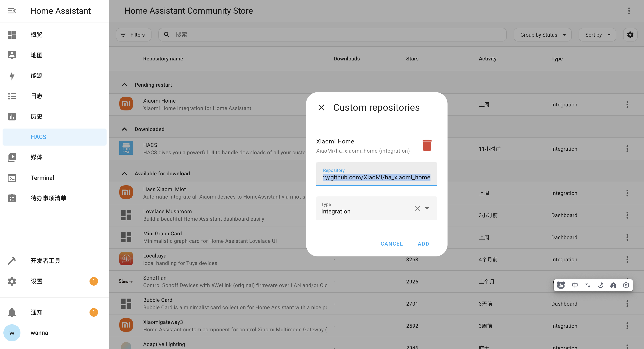Open input method settings hexagon icon
Image resolution: width=644 pixels, height=349 pixels.
[626, 285]
